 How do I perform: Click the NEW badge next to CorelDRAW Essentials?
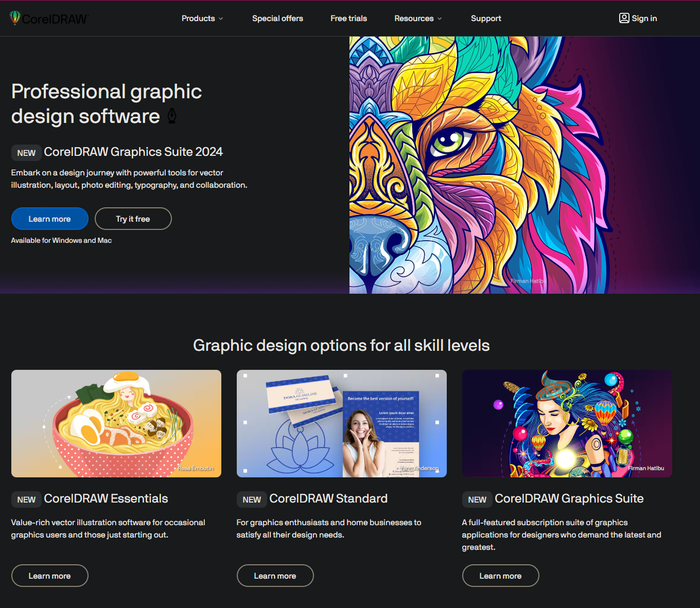[x=26, y=499]
